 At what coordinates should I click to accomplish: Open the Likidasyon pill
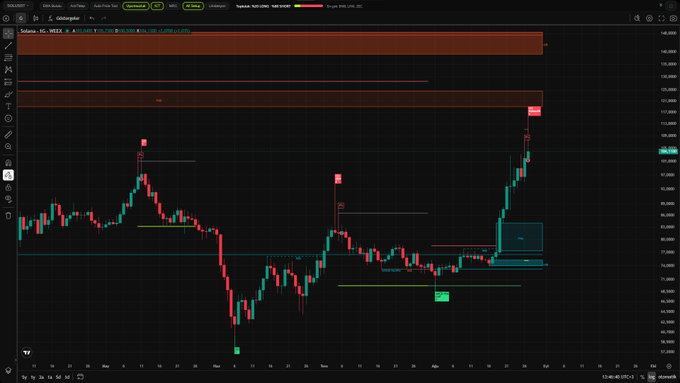point(217,6)
